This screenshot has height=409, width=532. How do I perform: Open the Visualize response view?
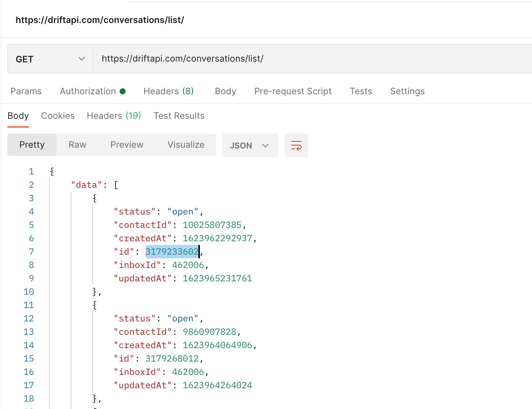(x=186, y=145)
